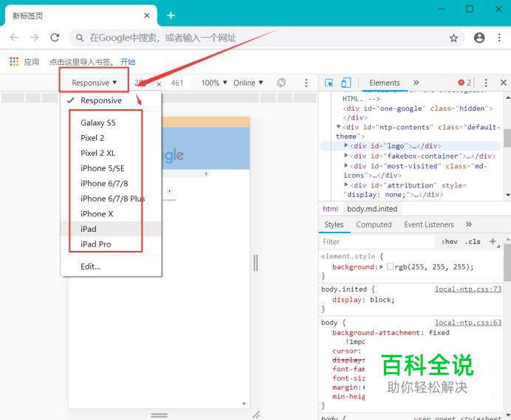Open the 应用 apps grid icon
Image resolution: width=511 pixels, height=420 pixels.
14,61
